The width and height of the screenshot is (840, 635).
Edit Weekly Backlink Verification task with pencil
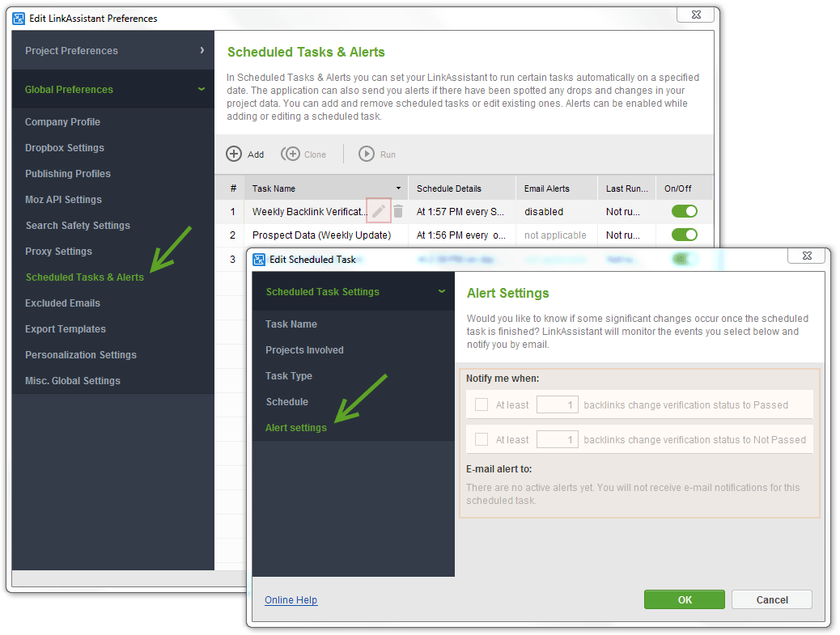[378, 211]
